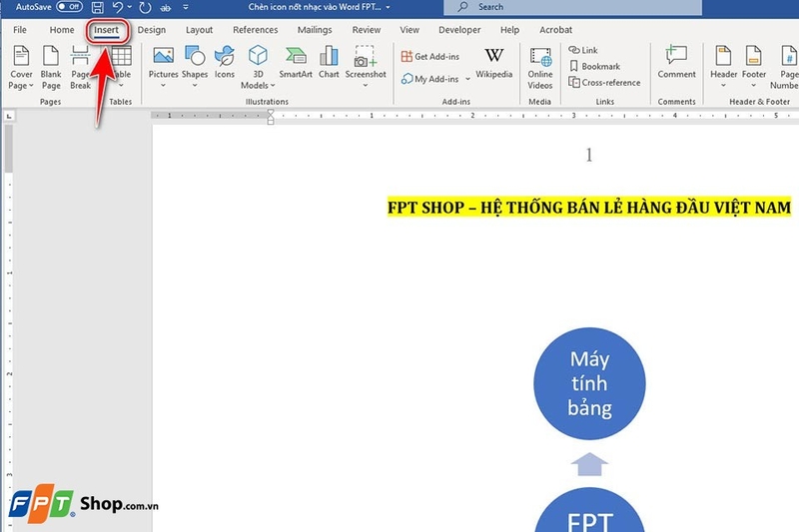
Task: Expand the Footer dropdown arrow
Action: click(x=754, y=86)
